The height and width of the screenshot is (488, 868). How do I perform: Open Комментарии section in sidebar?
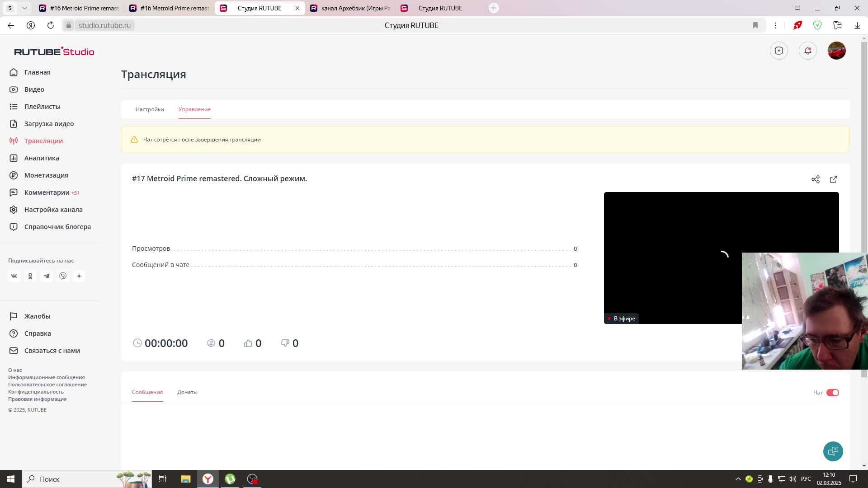[x=47, y=192]
